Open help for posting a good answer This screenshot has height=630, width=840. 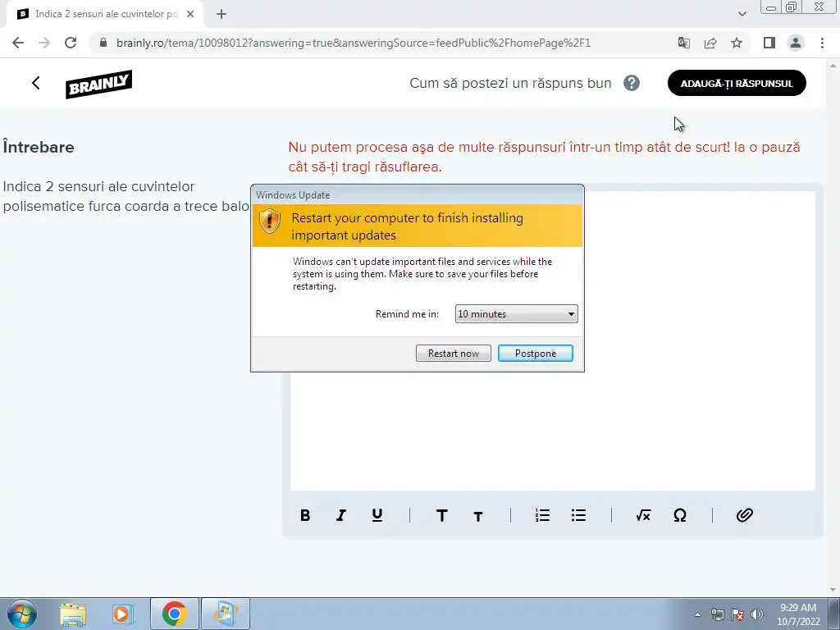click(x=632, y=83)
